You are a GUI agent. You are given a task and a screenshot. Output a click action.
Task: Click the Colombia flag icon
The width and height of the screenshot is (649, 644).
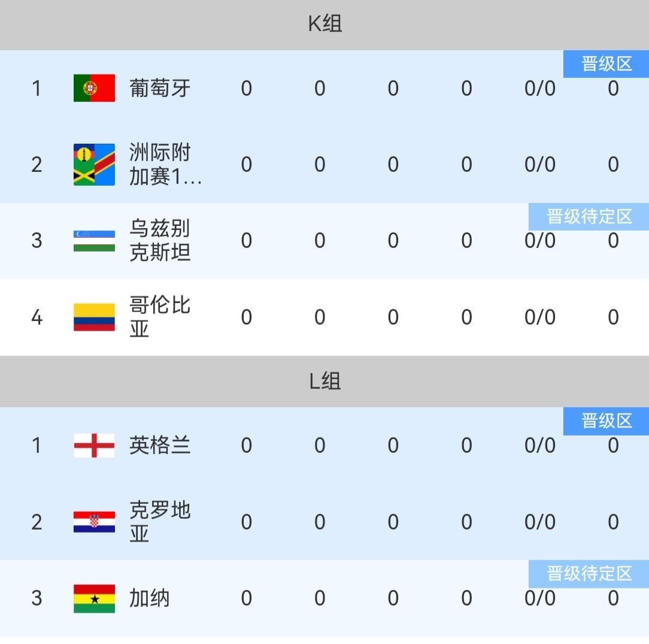pyautogui.click(x=94, y=317)
